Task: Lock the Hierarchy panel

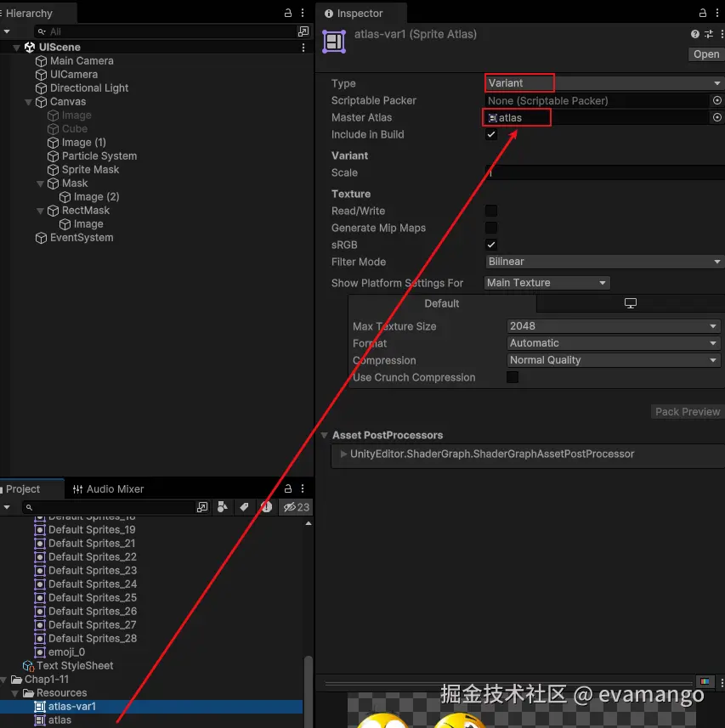Action: coord(288,13)
